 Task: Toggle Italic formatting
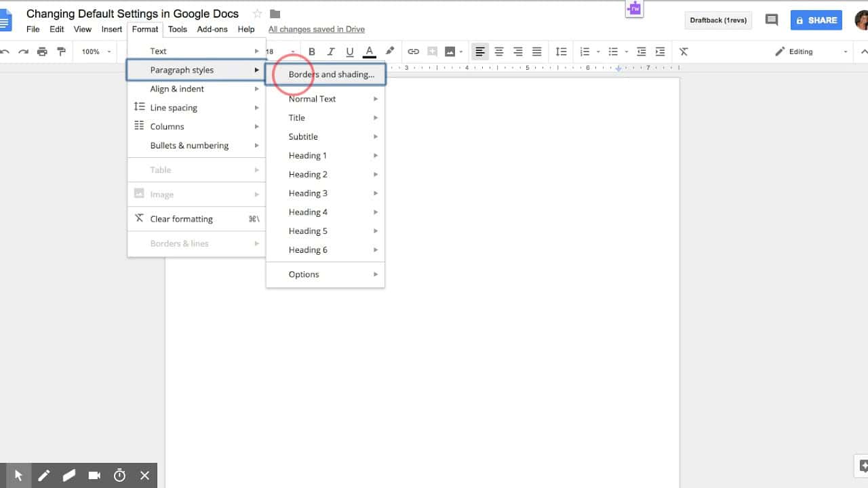point(331,52)
